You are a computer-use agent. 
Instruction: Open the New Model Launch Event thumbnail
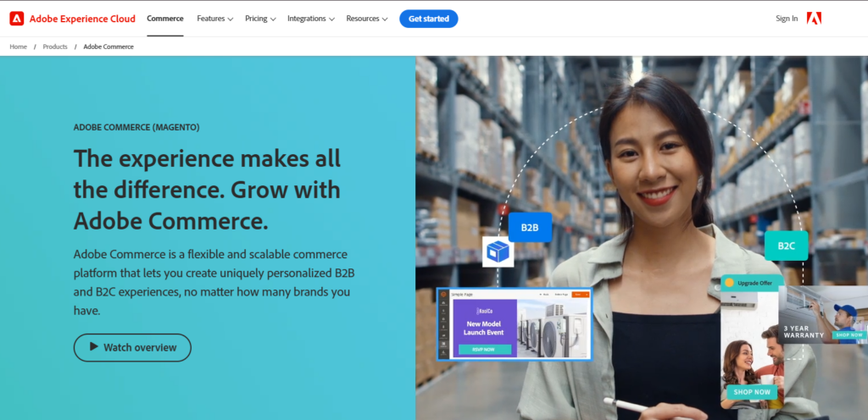[515, 324]
